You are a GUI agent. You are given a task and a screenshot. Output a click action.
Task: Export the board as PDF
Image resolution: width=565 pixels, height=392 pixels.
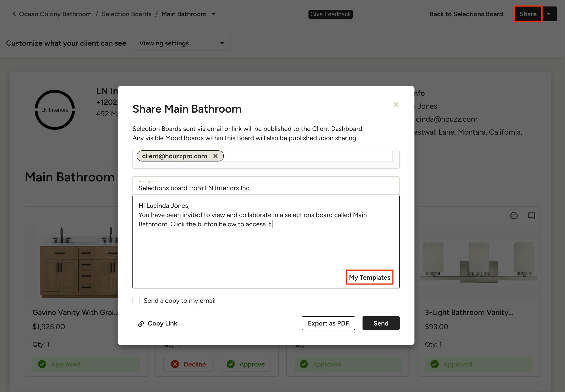[x=328, y=323]
